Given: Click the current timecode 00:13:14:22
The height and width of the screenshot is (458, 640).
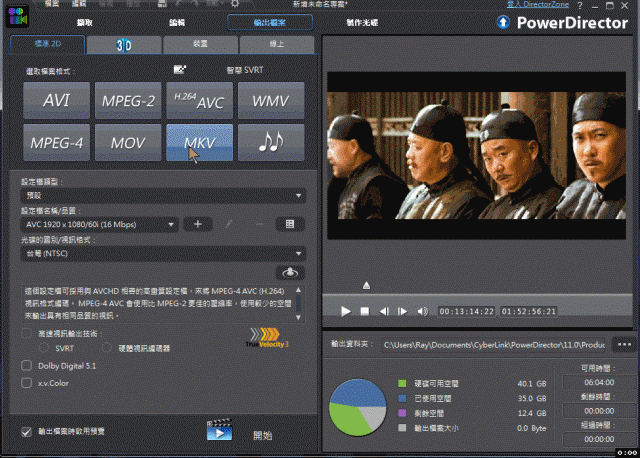Looking at the screenshot, I should (x=467, y=311).
